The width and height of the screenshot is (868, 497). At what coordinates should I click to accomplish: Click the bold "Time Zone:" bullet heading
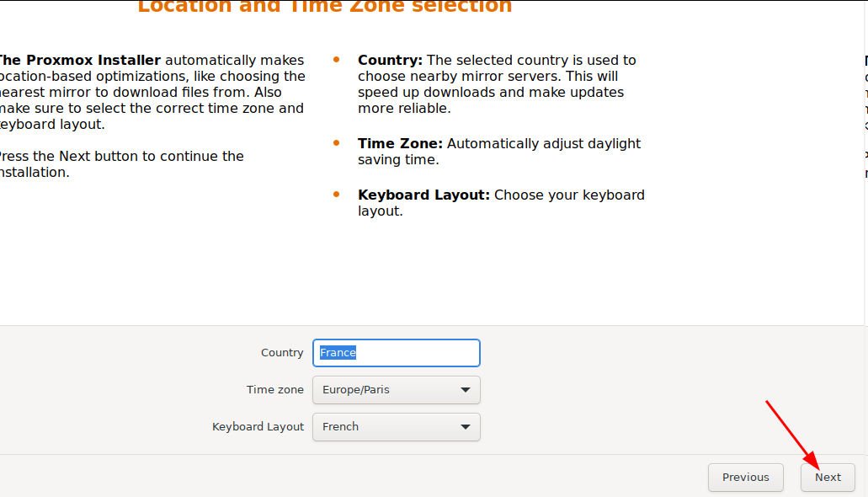coord(400,144)
